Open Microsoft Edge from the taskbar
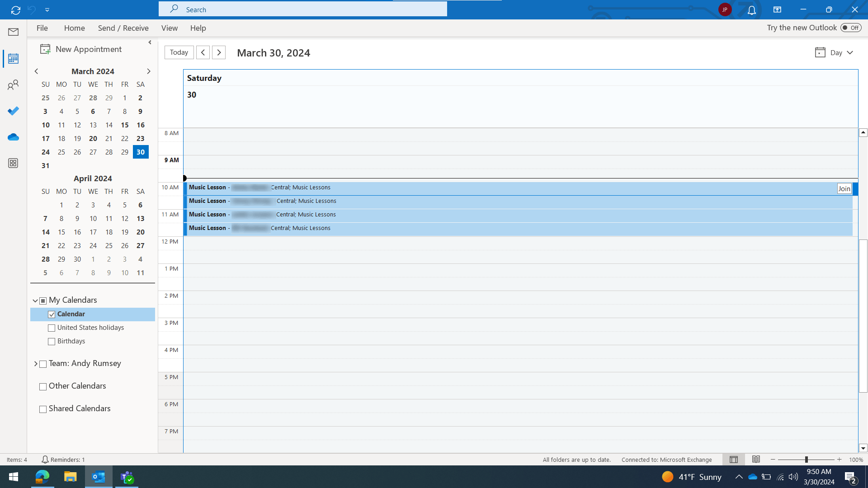The image size is (868, 488). tap(42, 477)
